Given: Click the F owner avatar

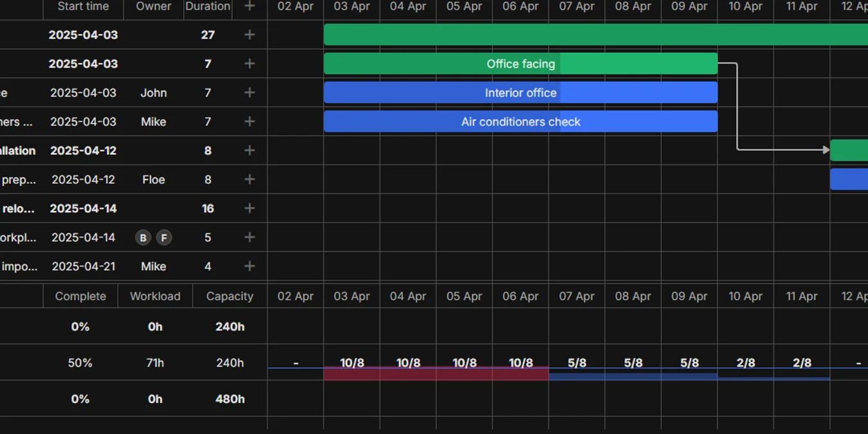Looking at the screenshot, I should coord(164,238).
